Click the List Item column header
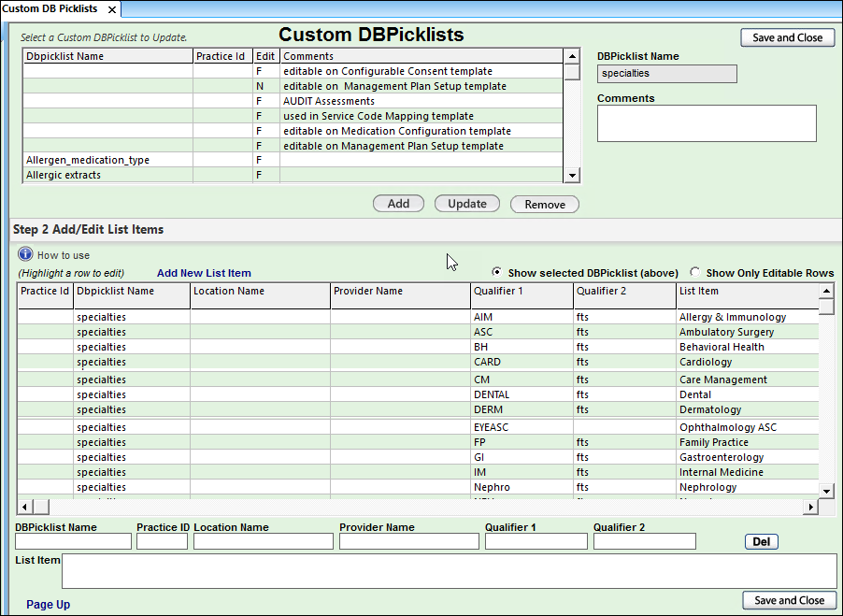Screen dimensions: 843x616 [748, 295]
